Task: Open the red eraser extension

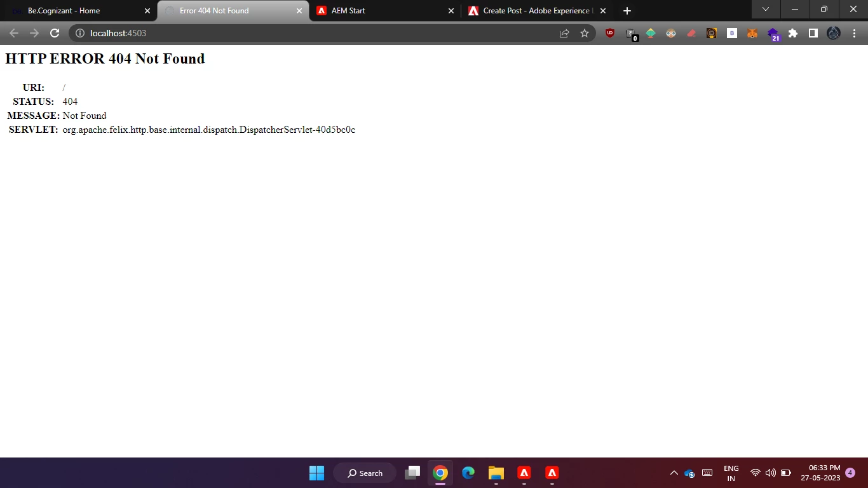Action: (691, 33)
